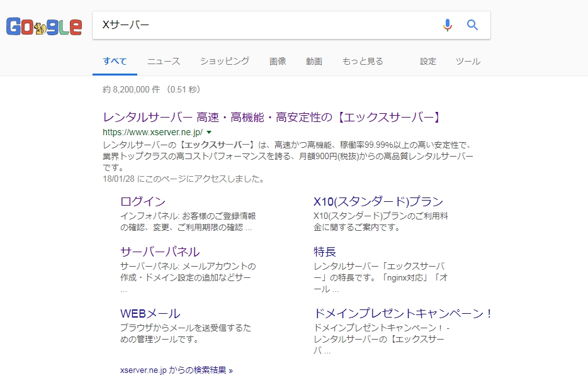The image size is (588, 388).
Task: Click the X10 plan description ご利用料金
Action: (381, 222)
